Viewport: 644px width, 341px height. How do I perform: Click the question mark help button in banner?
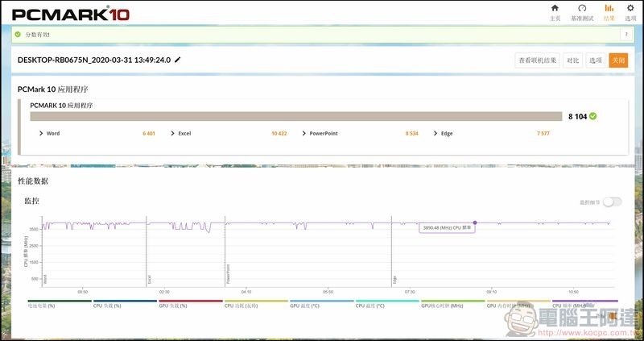tap(625, 35)
